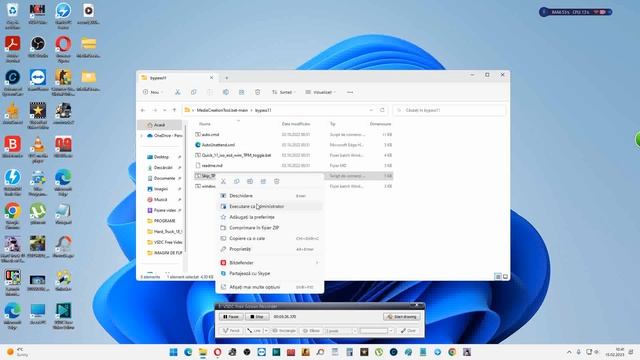Open pixel width dropdown in VSDC recorder
The width and height of the screenshot is (640, 360).
[354, 331]
